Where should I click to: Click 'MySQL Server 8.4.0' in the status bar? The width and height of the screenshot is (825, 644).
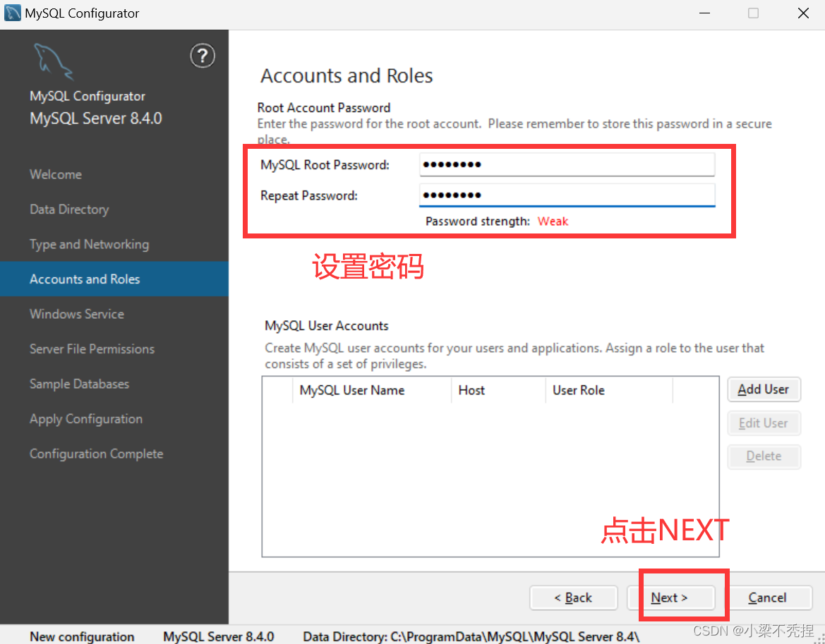(x=218, y=637)
